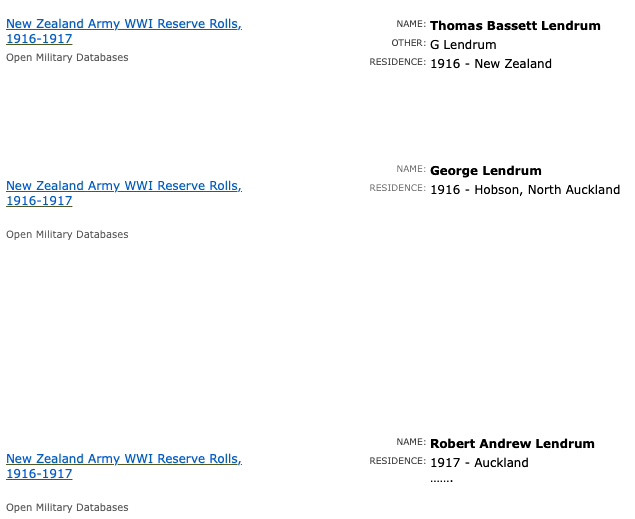This screenshot has height=519, width=635.
Task: Click the name George Lendrum in bold
Action: tap(485, 171)
